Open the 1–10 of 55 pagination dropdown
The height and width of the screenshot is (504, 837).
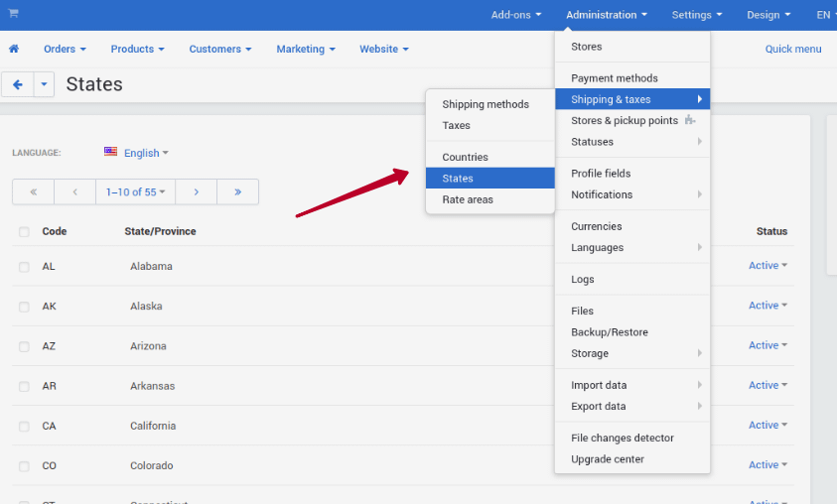[x=136, y=191]
